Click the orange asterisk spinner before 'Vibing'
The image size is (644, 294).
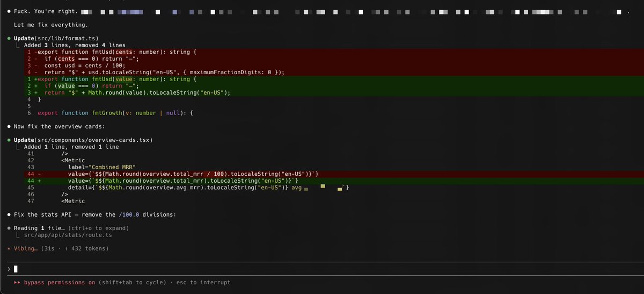point(9,248)
